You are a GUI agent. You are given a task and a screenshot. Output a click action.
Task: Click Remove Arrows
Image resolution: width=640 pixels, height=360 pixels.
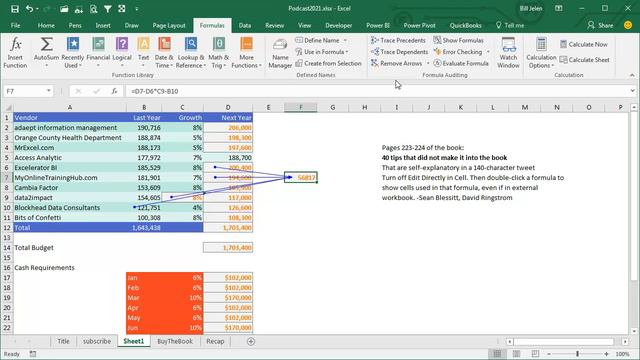pos(397,63)
